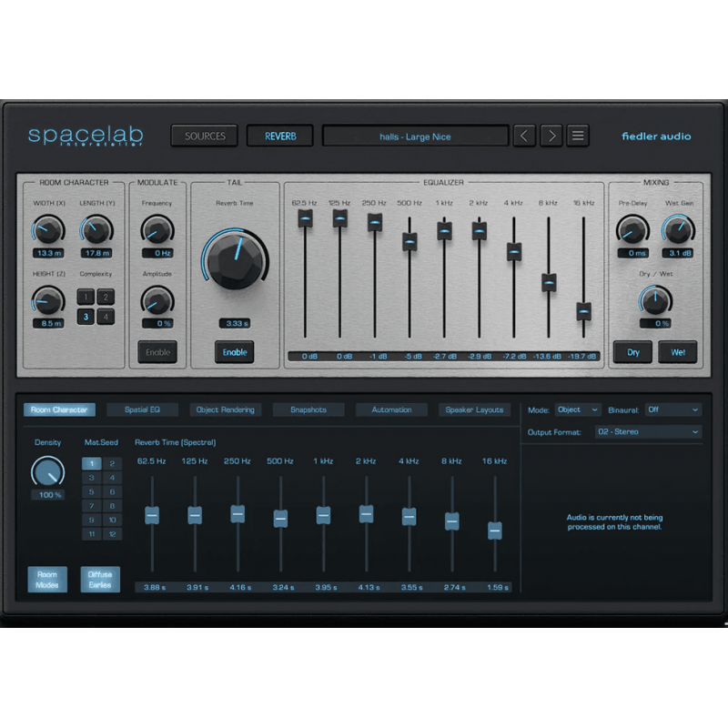Click the next preset arrow
The height and width of the screenshot is (728, 728).
click(x=551, y=135)
